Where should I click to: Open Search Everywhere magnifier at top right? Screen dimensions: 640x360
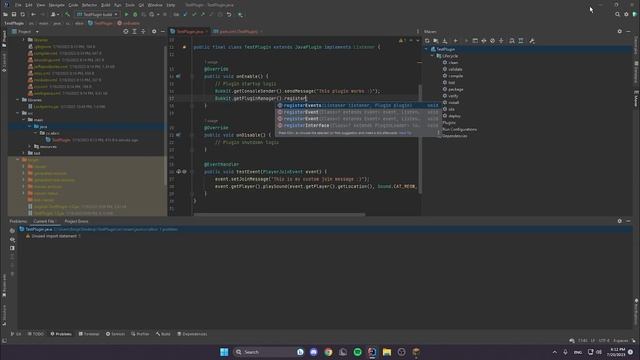click(x=618, y=14)
